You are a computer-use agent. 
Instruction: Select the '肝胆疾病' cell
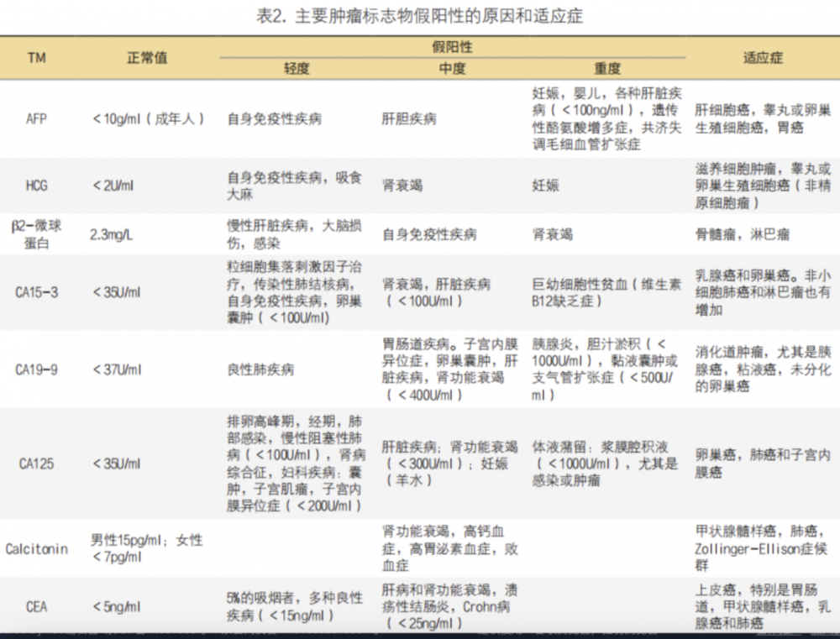click(409, 119)
